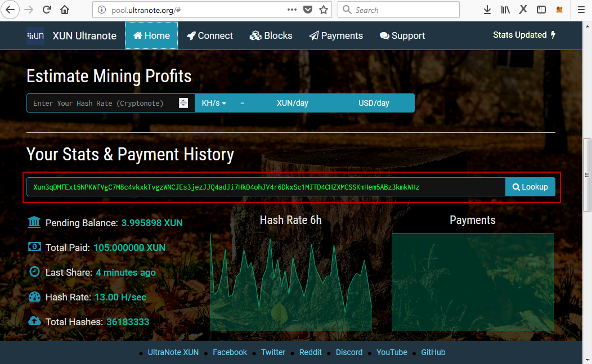Screen dimensions: 592x364
Task: Open the Support tab
Action: 402,35
